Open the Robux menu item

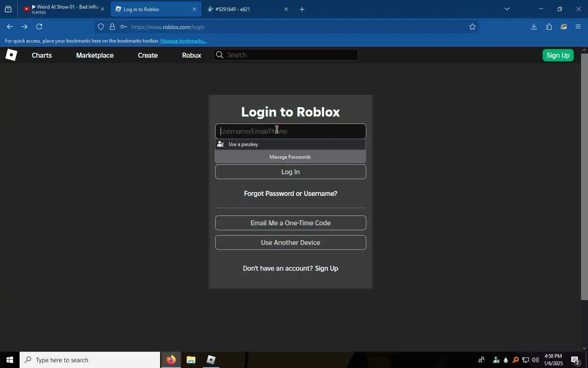[x=192, y=55]
